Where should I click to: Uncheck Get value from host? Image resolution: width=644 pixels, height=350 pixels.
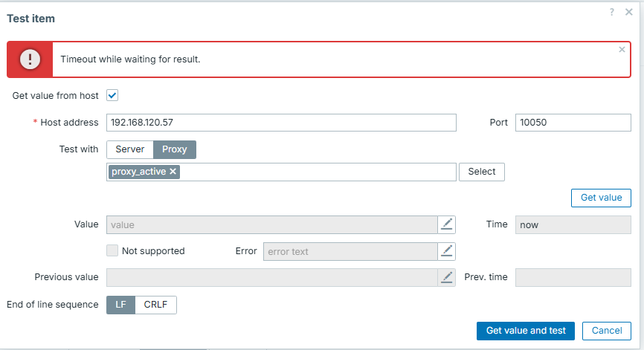pyautogui.click(x=113, y=96)
